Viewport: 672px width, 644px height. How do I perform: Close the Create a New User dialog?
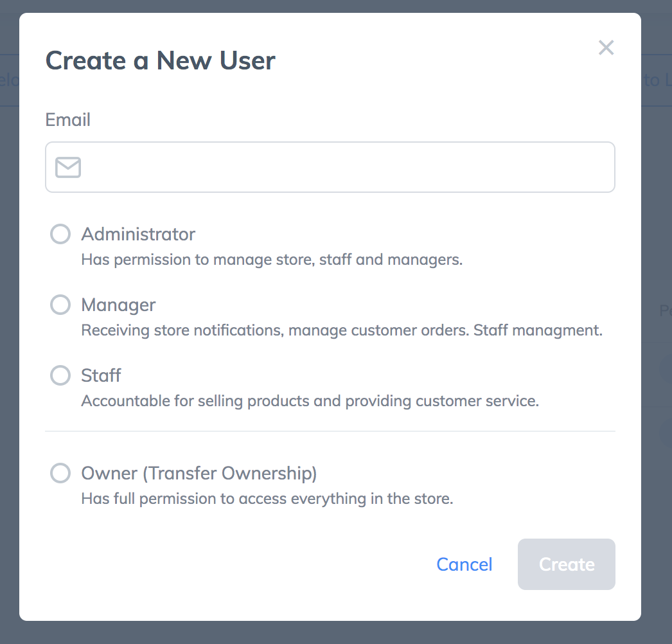(x=606, y=48)
